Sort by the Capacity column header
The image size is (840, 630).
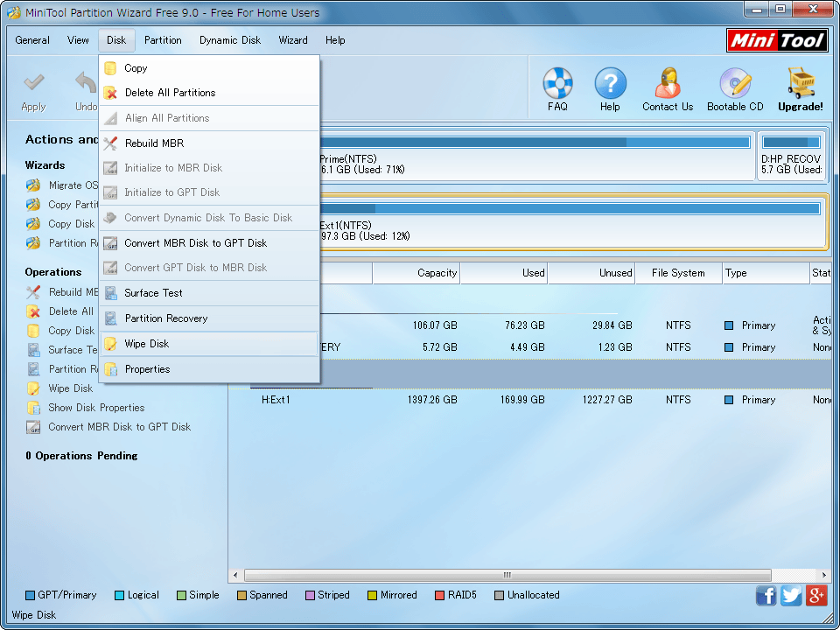click(416, 273)
